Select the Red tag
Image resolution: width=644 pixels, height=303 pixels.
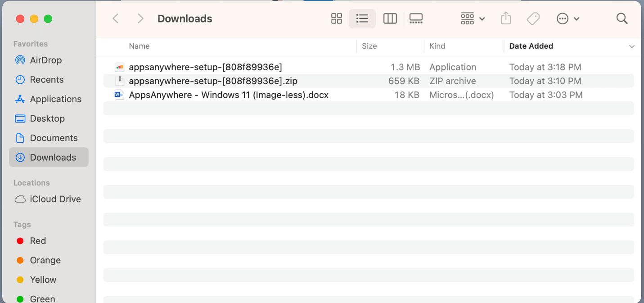pyautogui.click(x=38, y=241)
